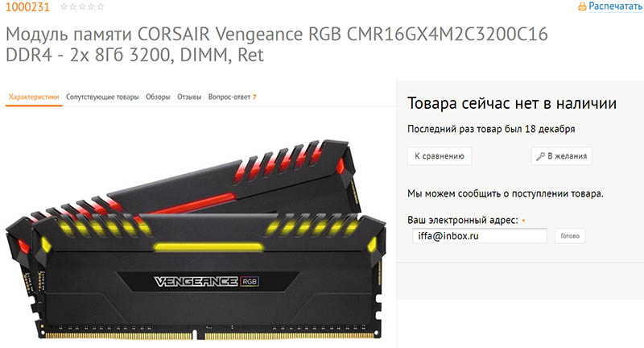This screenshot has width=644, height=348.
Task: Focus the email address input field
Action: (479, 236)
